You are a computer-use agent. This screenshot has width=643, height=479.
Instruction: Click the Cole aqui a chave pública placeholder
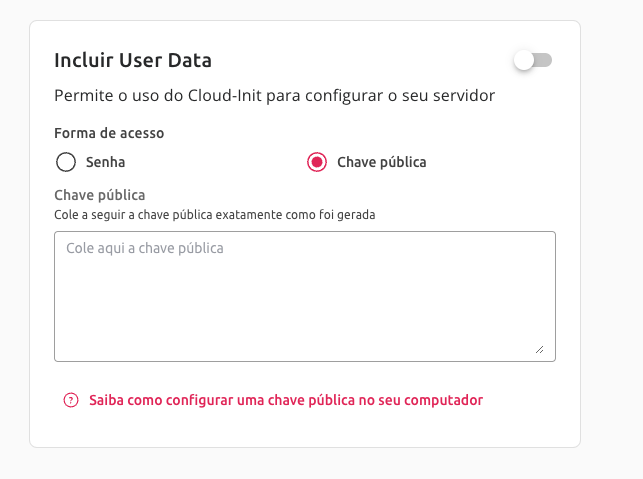pyautogui.click(x=145, y=248)
